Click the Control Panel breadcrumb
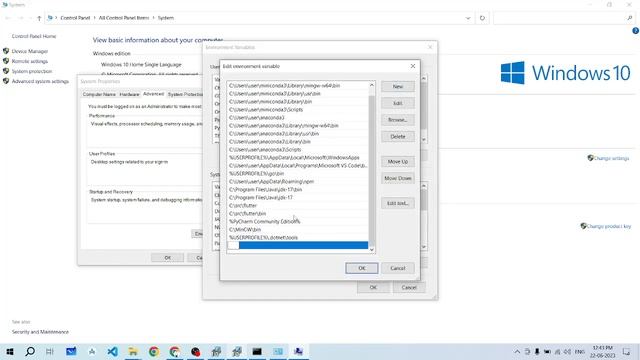This screenshot has height=360, width=640. click(x=75, y=18)
